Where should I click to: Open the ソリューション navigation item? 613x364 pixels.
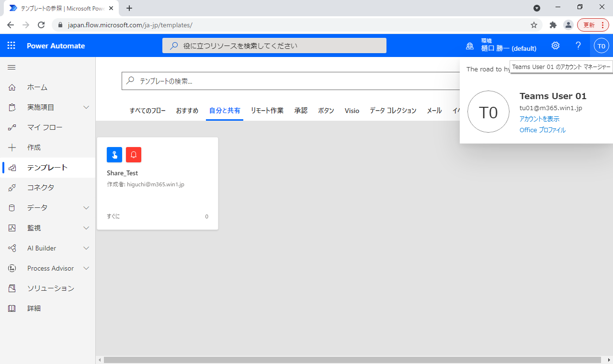click(48, 288)
